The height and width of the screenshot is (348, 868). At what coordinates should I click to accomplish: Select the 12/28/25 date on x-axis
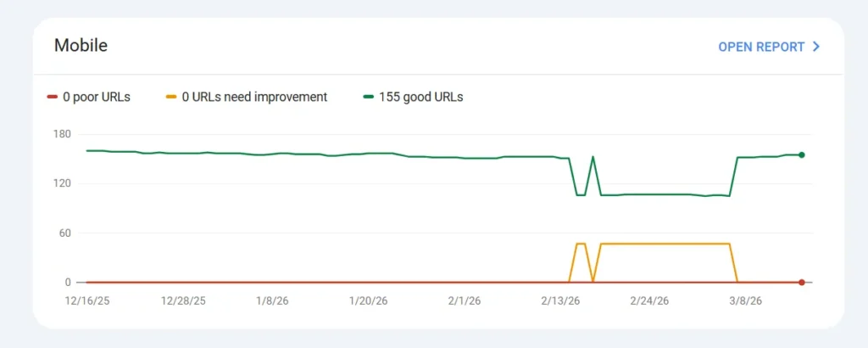[x=183, y=300]
